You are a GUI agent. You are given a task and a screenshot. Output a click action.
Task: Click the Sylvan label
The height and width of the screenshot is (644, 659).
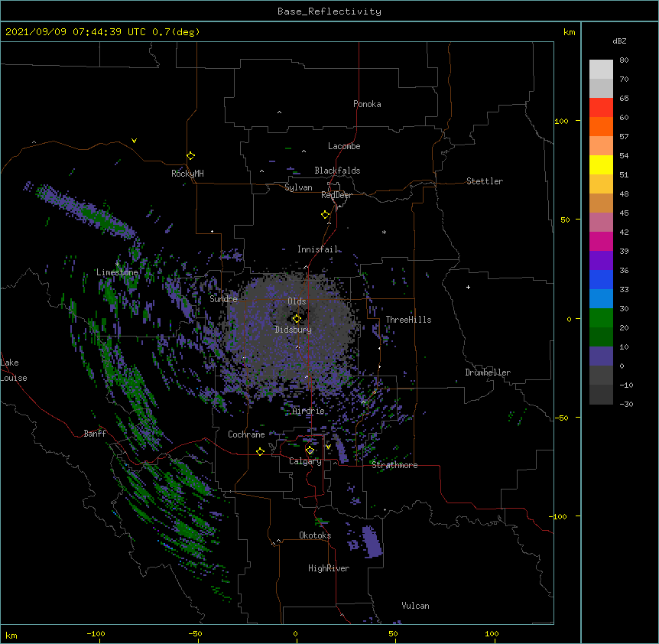pos(298,187)
